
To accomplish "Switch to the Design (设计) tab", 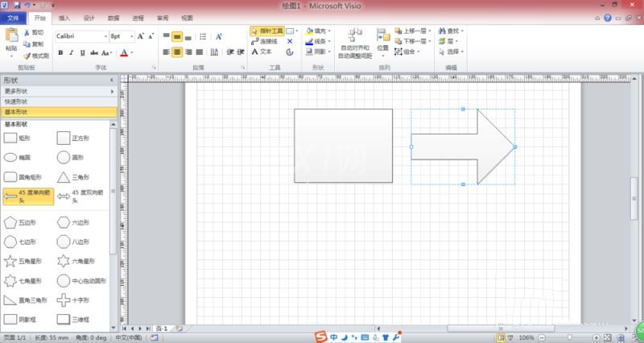I will click(x=89, y=18).
